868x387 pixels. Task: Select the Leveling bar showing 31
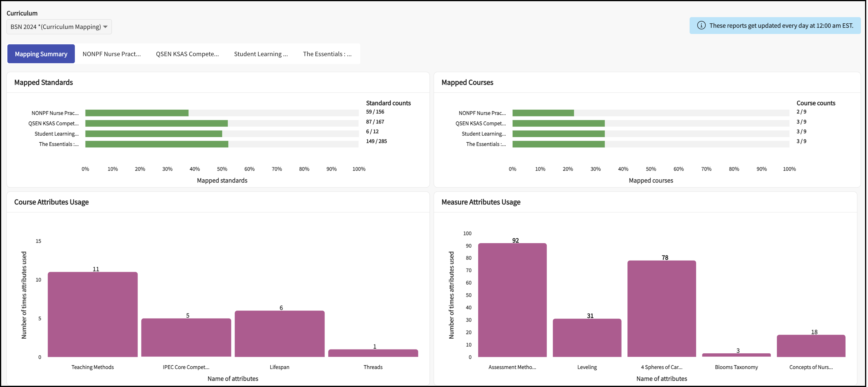pyautogui.click(x=587, y=338)
